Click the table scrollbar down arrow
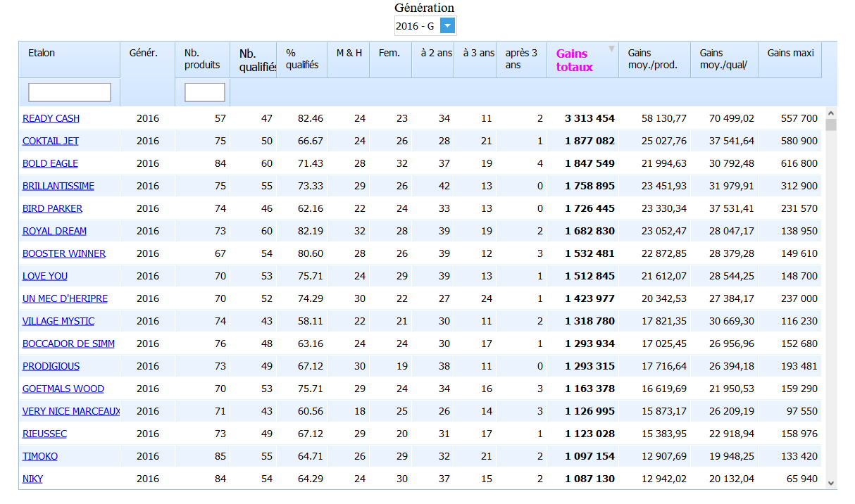 coord(831,484)
